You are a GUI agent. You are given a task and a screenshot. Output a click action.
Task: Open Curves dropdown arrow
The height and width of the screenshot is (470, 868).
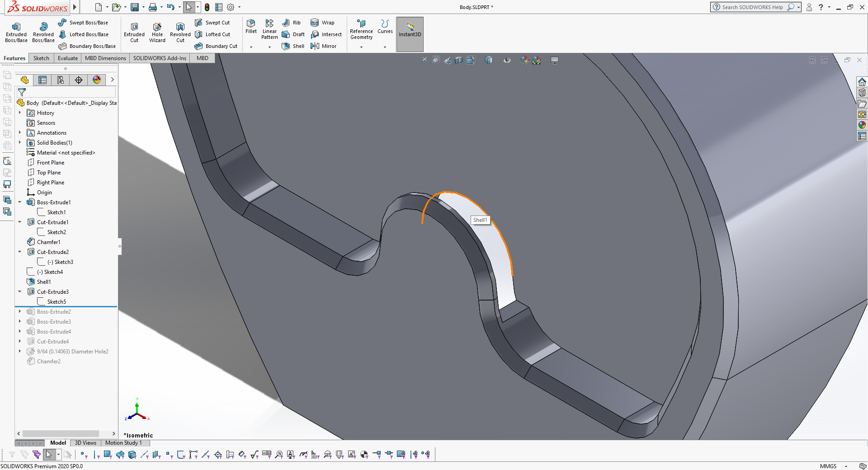[385, 47]
